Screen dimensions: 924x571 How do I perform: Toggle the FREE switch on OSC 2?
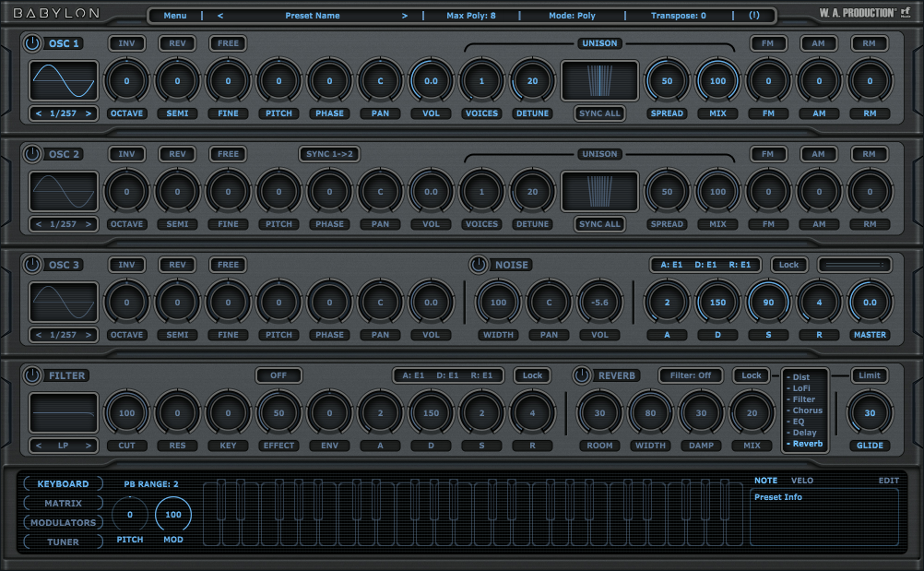[x=228, y=154]
